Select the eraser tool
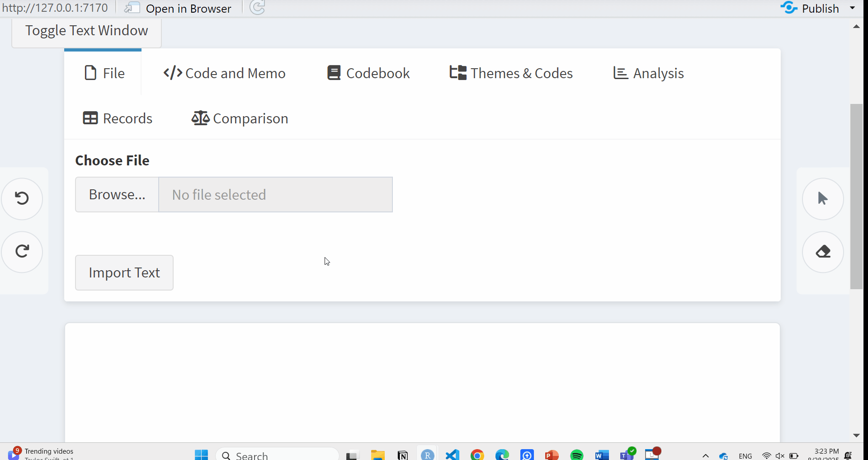The image size is (868, 460). point(823,252)
